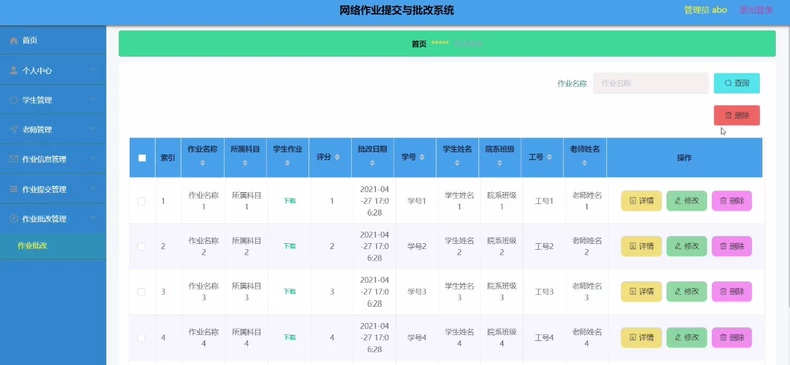Viewport: 790px width, 365px height.
Task: Open the 学生管理 sidebar item
Action: click(53, 100)
